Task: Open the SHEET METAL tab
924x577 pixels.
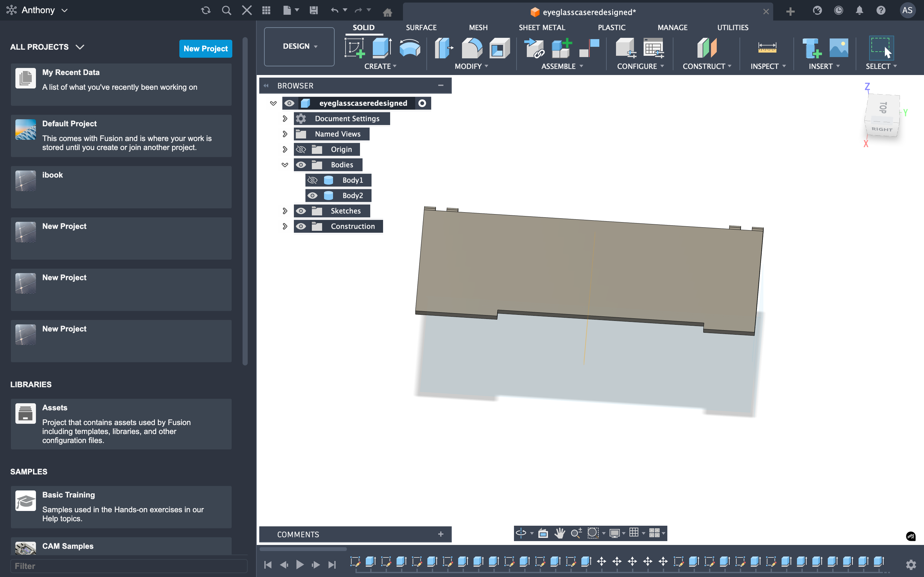Action: 542,28
